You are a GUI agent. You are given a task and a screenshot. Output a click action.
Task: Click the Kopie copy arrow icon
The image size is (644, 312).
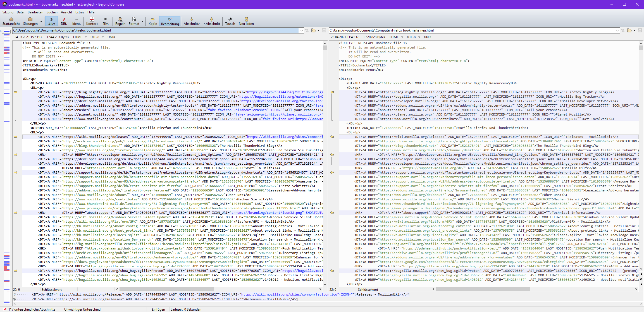tap(152, 21)
